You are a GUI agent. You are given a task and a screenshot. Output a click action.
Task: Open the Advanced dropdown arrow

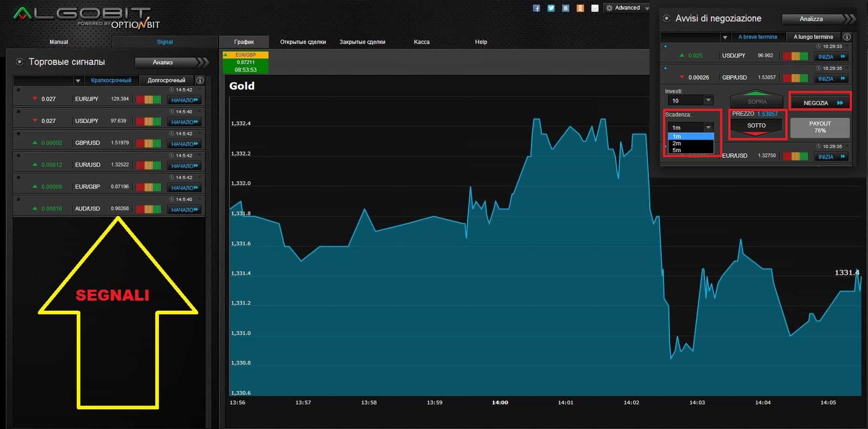tap(647, 8)
